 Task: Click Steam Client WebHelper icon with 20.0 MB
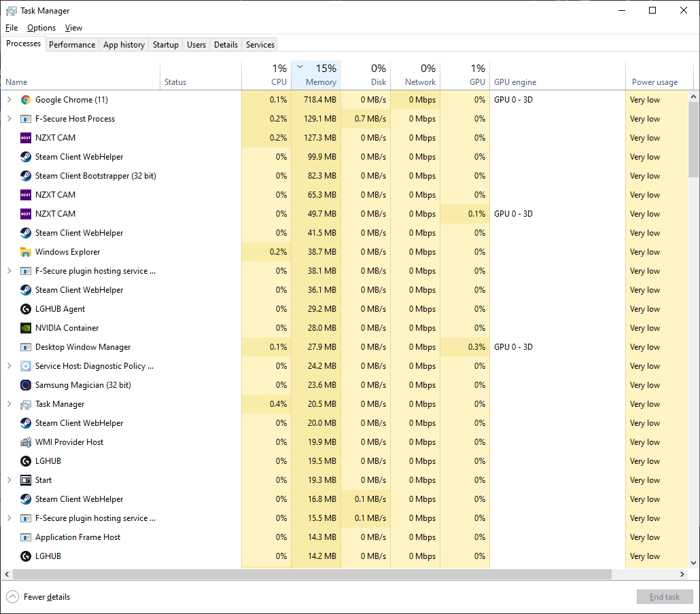[26, 423]
